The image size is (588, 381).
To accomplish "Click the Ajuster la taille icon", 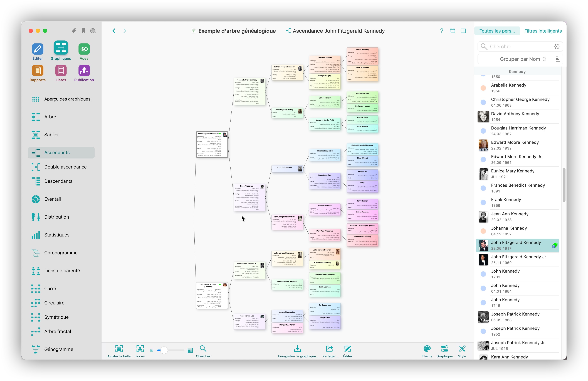I will (x=119, y=349).
